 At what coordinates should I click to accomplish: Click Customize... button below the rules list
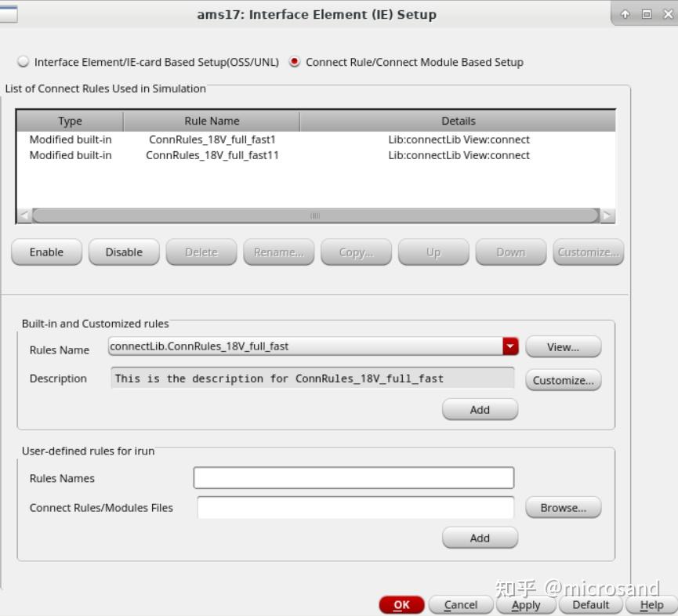point(589,252)
